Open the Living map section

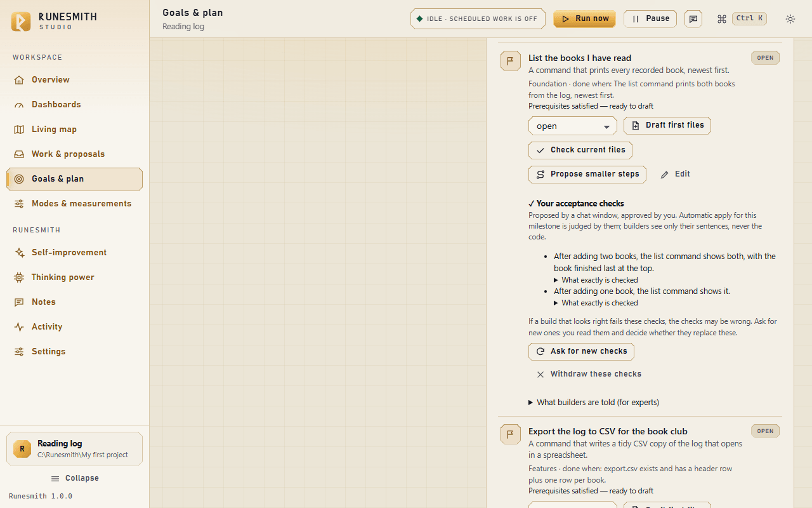pyautogui.click(x=74, y=130)
